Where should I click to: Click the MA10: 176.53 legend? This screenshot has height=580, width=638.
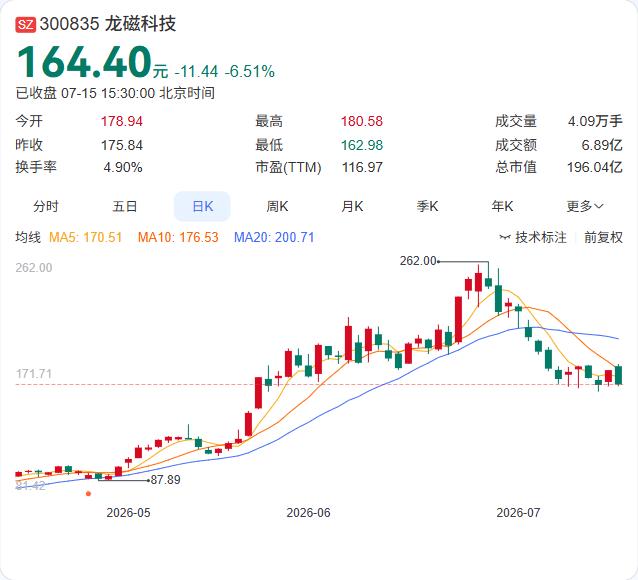click(178, 237)
